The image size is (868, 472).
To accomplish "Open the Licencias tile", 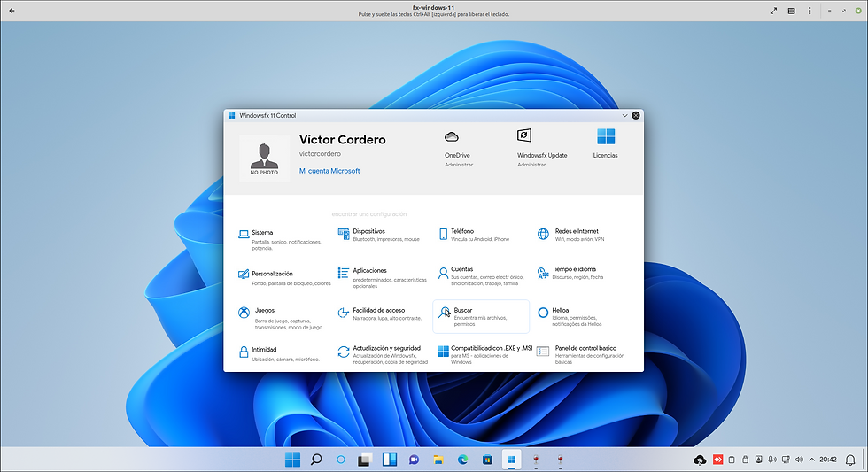I will [606, 143].
